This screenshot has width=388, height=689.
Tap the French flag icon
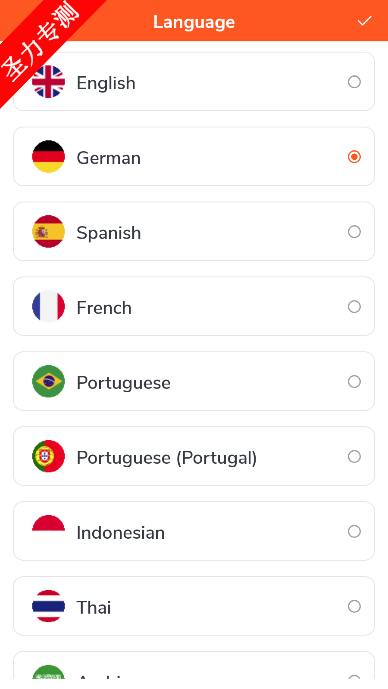click(x=48, y=306)
